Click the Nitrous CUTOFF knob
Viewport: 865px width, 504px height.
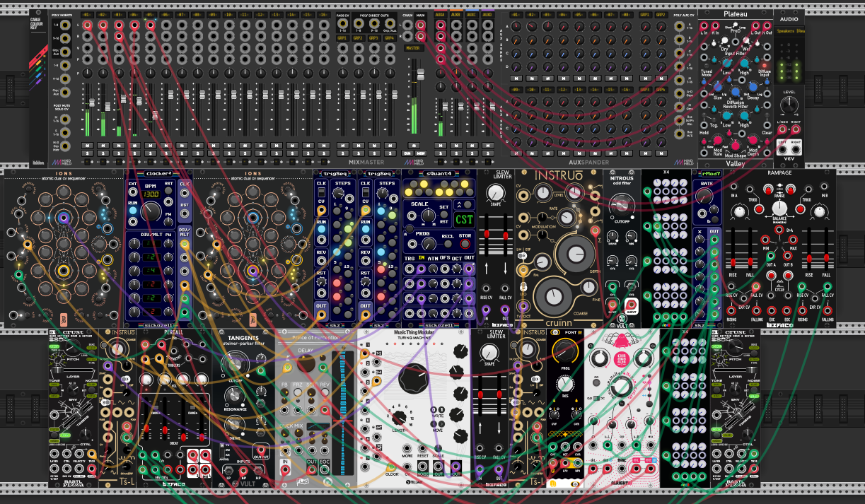622,205
